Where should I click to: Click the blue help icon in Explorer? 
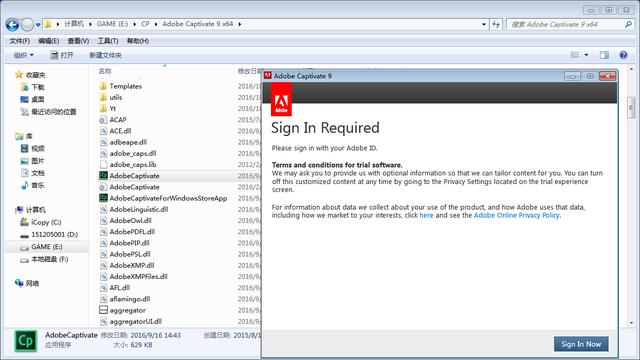click(x=623, y=55)
